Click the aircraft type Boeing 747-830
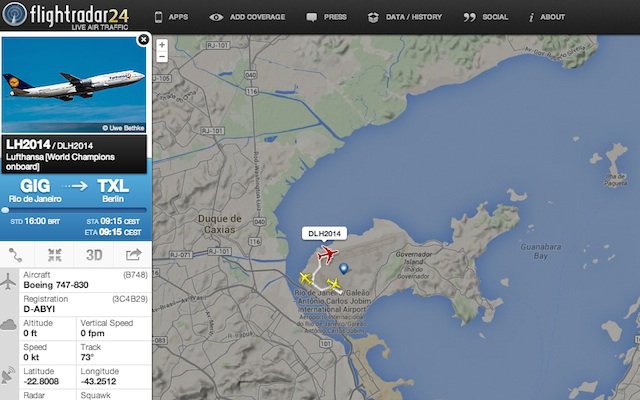Image resolution: width=640 pixels, height=400 pixels. (56, 285)
